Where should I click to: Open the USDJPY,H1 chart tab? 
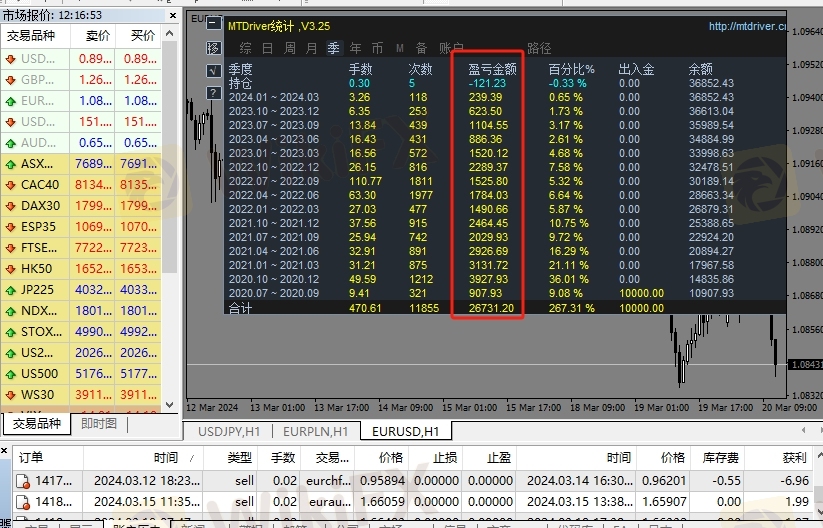tap(229, 431)
